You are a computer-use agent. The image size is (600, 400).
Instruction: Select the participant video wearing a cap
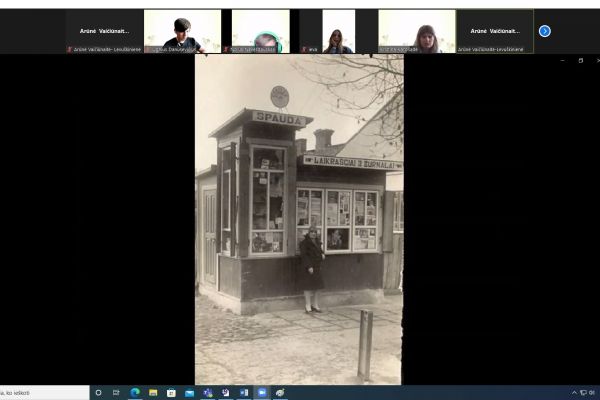click(x=183, y=31)
